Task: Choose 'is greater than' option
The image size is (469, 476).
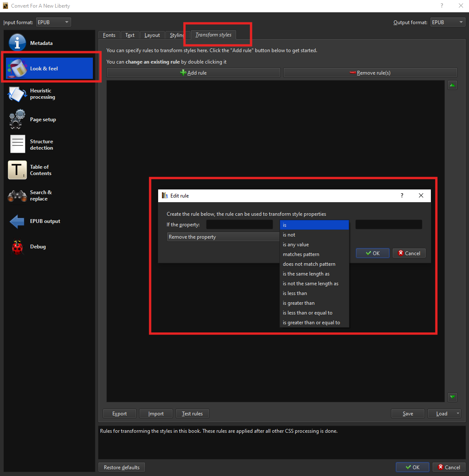Action: point(314,303)
